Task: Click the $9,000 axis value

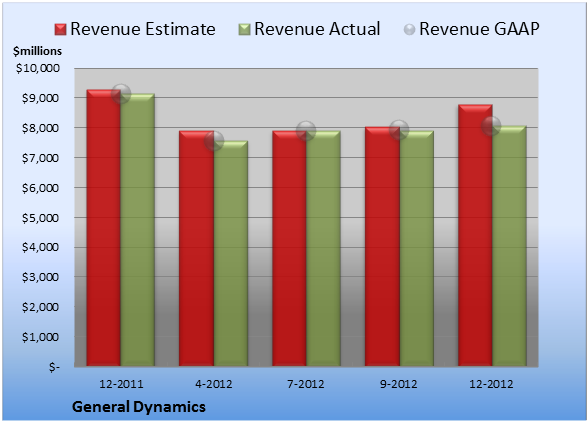Action: (40, 98)
